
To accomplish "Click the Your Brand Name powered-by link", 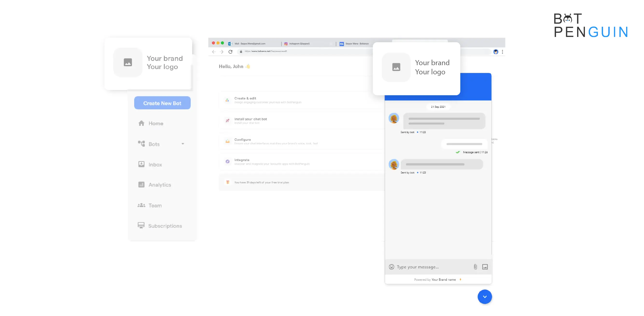I will [x=444, y=280].
